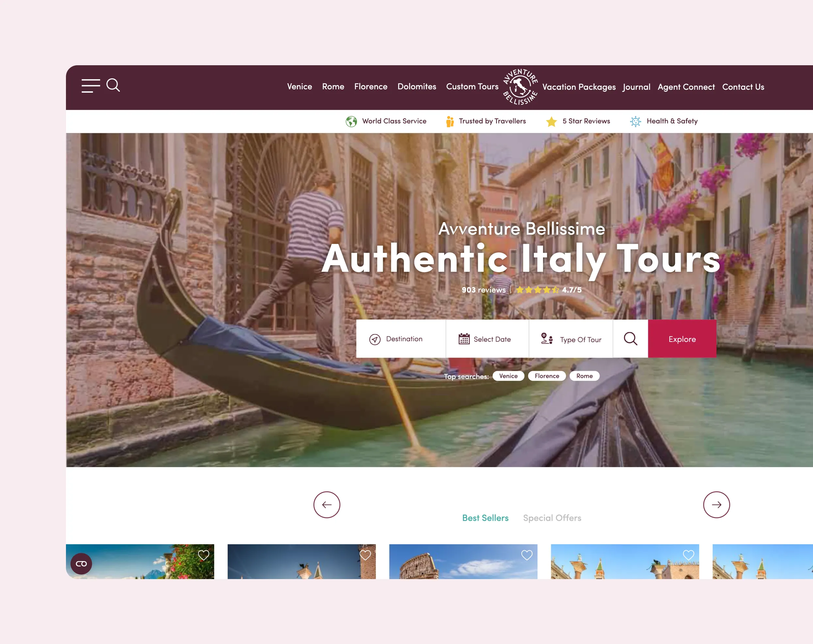
Task: Open the Select Date picker
Action: 487,339
